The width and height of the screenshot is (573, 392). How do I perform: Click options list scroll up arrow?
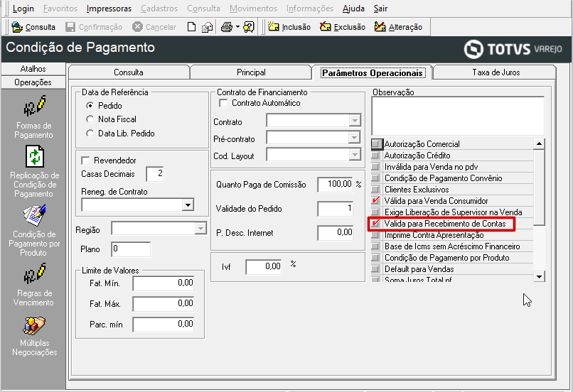coord(539,144)
